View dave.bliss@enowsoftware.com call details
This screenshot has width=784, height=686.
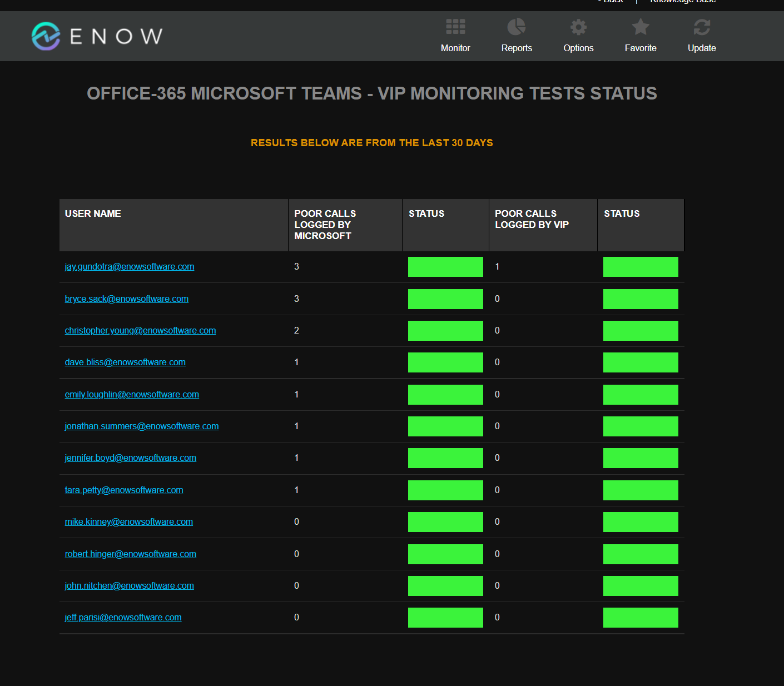[x=125, y=362]
